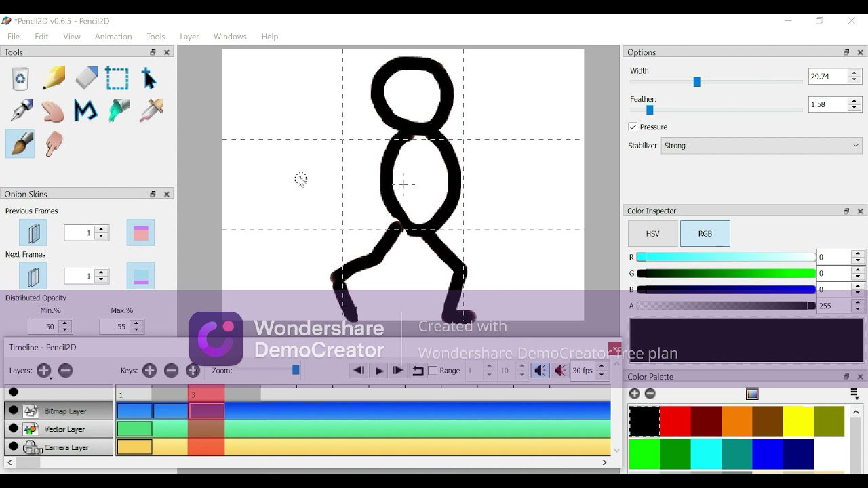The height and width of the screenshot is (488, 868).
Task: Select the red palette swatch
Action: [x=675, y=422]
